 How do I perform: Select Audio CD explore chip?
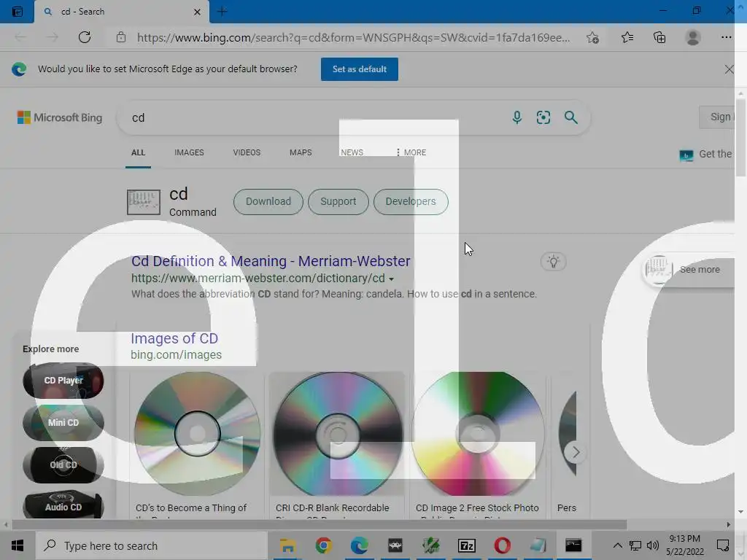pos(63,506)
